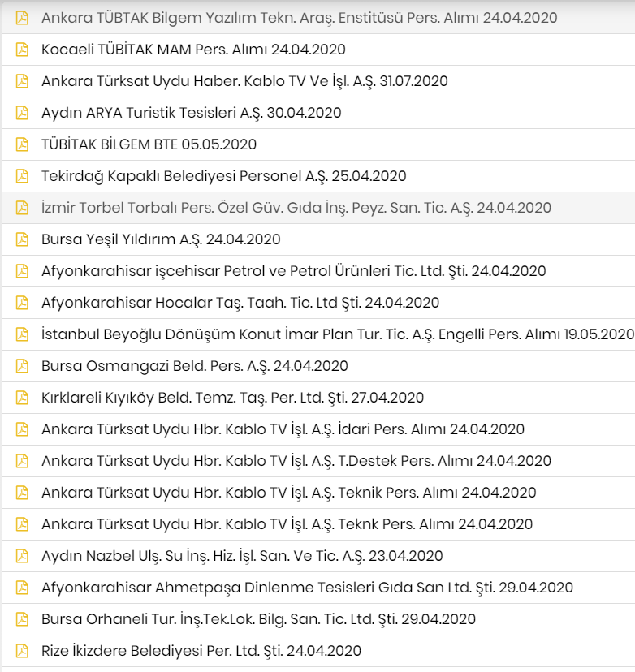Click PDF icon next to Aydın ARYA Turistik
The height and width of the screenshot is (672, 635).
pos(22,113)
